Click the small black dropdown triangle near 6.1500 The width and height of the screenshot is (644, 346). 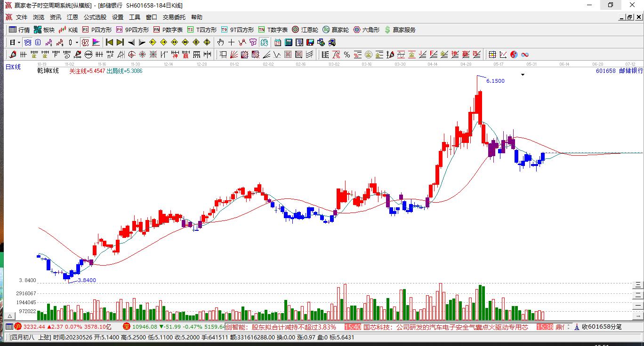(523, 75)
